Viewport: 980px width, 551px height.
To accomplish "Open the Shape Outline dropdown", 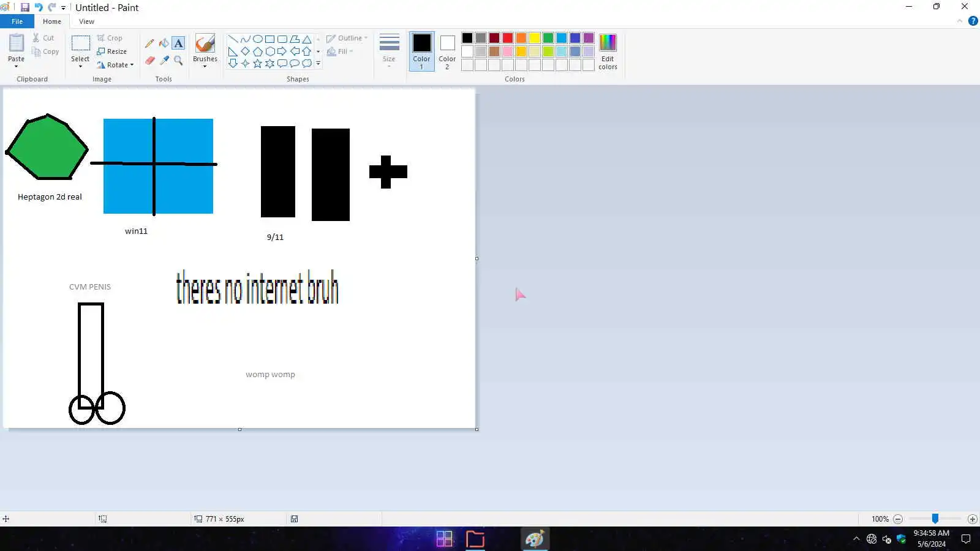I will 347,38.
